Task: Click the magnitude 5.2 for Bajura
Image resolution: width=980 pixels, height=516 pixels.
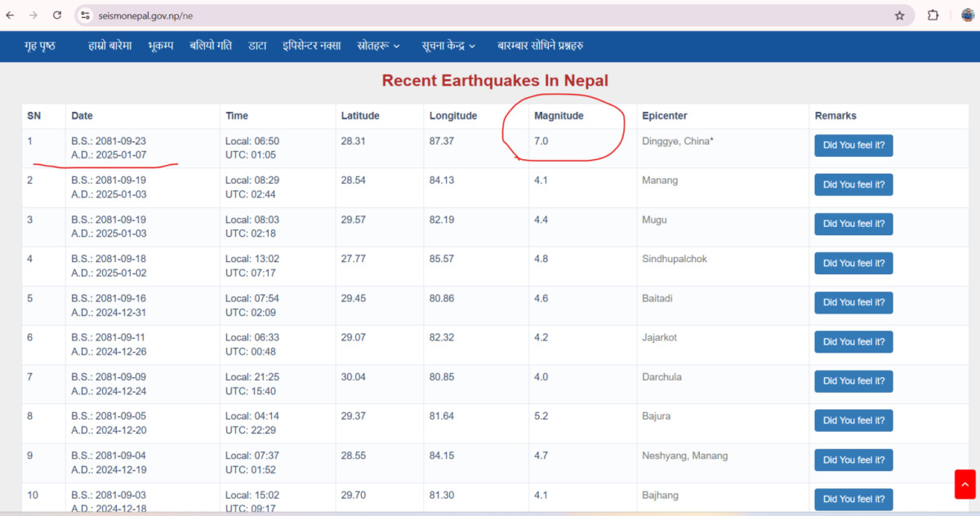Action: tap(541, 416)
